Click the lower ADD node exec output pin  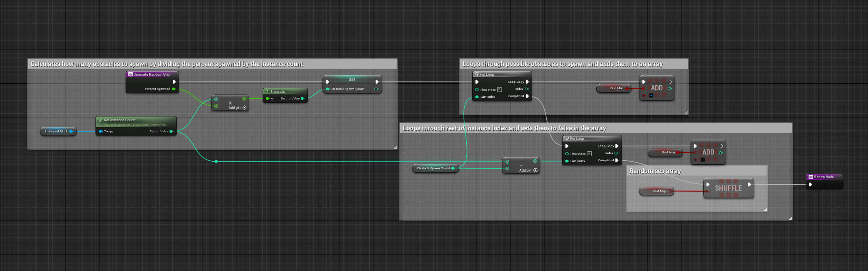(x=721, y=146)
